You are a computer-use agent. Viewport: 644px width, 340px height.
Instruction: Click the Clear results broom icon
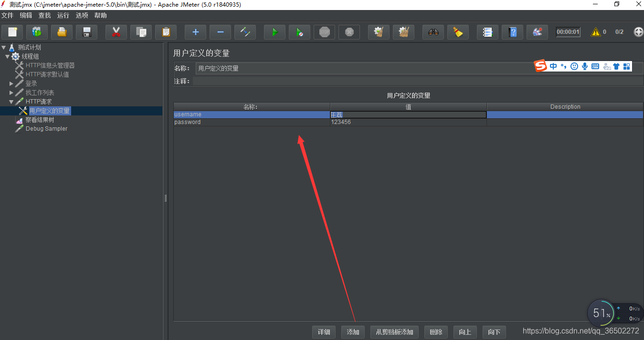pos(379,32)
